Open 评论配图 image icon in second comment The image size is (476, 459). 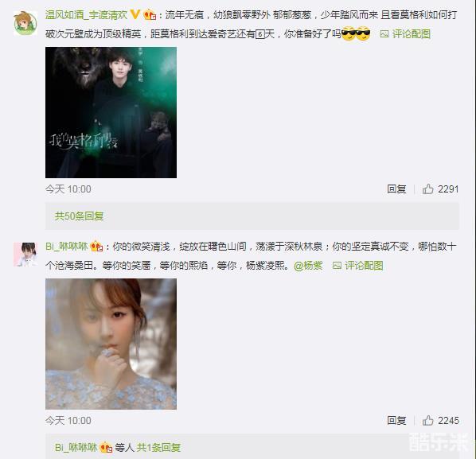click(x=337, y=266)
